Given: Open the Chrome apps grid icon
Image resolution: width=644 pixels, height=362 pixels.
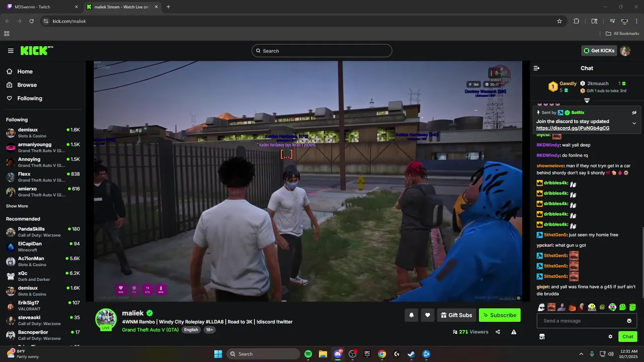Looking at the screenshot, I should [x=7, y=34].
